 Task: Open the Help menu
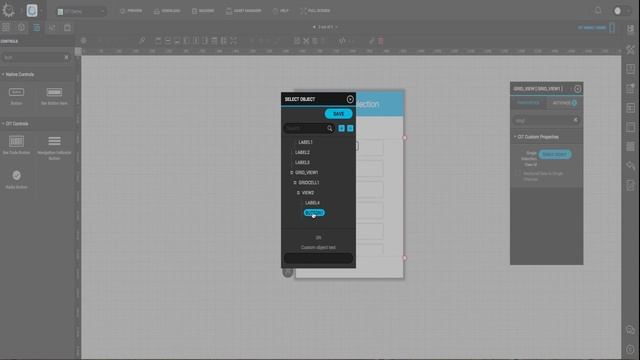pos(280,11)
